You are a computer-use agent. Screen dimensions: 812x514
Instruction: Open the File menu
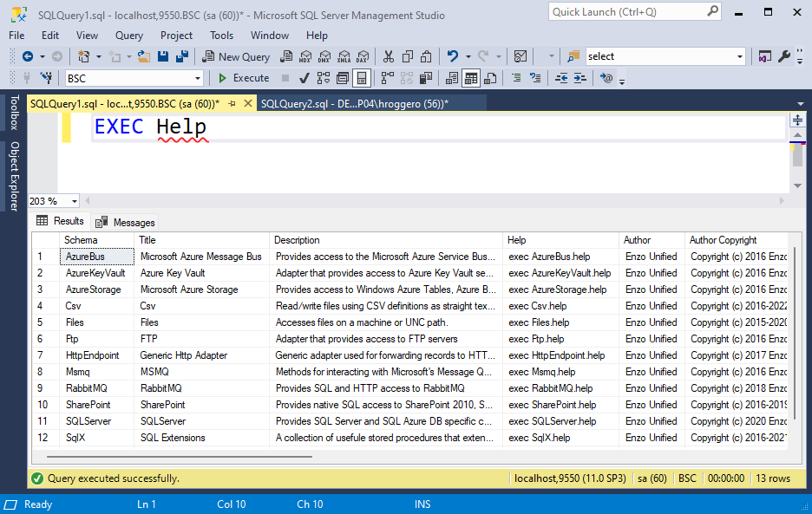pos(16,36)
